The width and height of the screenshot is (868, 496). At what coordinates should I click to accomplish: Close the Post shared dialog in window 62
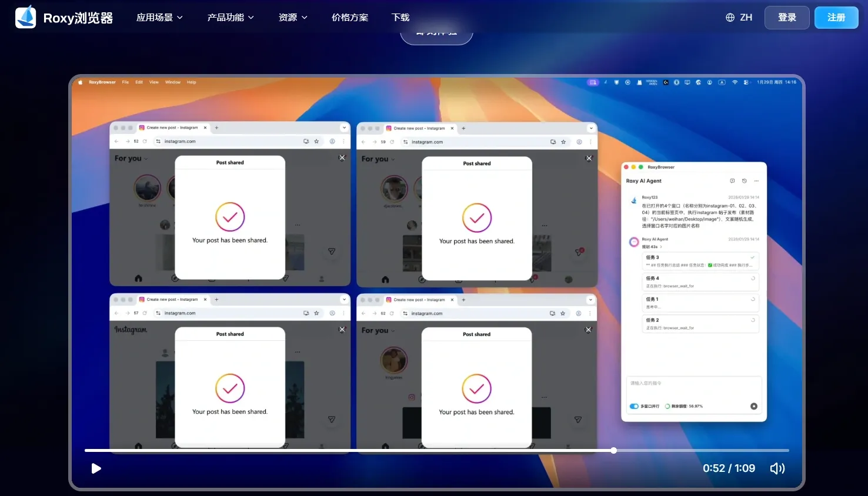(589, 330)
